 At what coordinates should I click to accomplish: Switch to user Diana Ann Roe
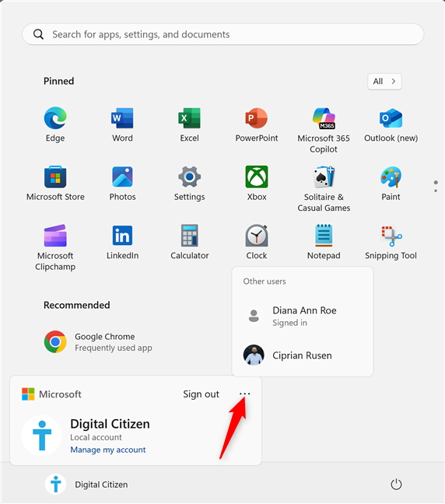(x=303, y=316)
